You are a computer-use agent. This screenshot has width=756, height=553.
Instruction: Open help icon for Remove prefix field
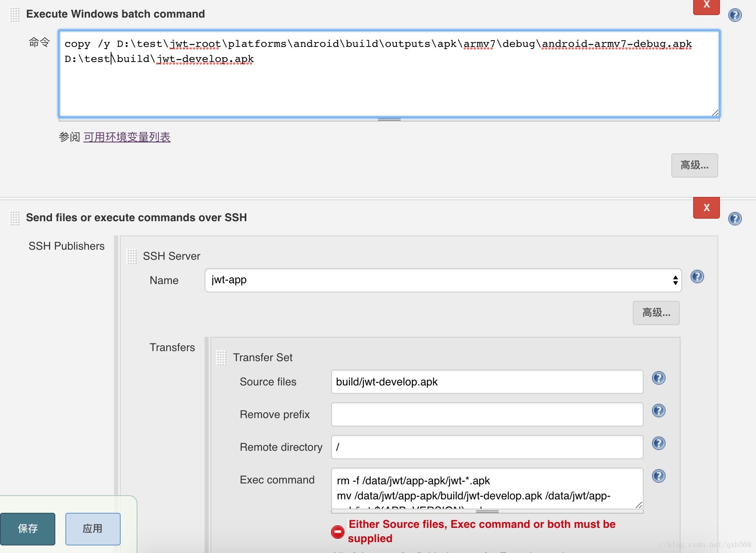(x=659, y=411)
